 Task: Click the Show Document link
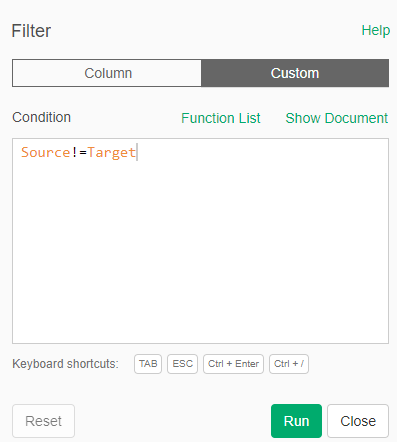337,118
